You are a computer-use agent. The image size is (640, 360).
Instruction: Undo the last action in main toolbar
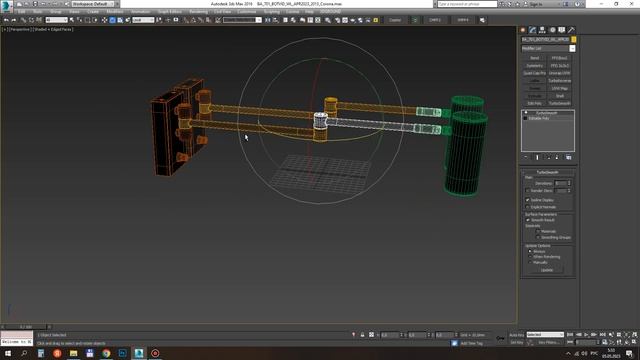pyautogui.click(x=6, y=20)
